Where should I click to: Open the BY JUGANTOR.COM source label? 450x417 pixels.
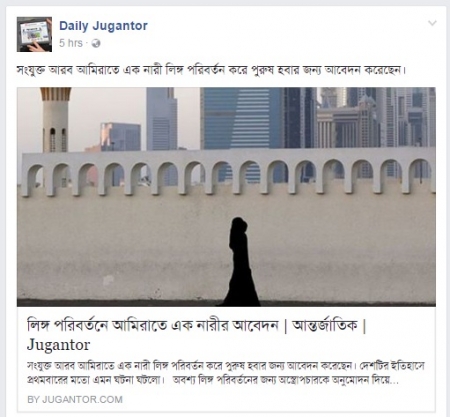pyautogui.click(x=75, y=399)
